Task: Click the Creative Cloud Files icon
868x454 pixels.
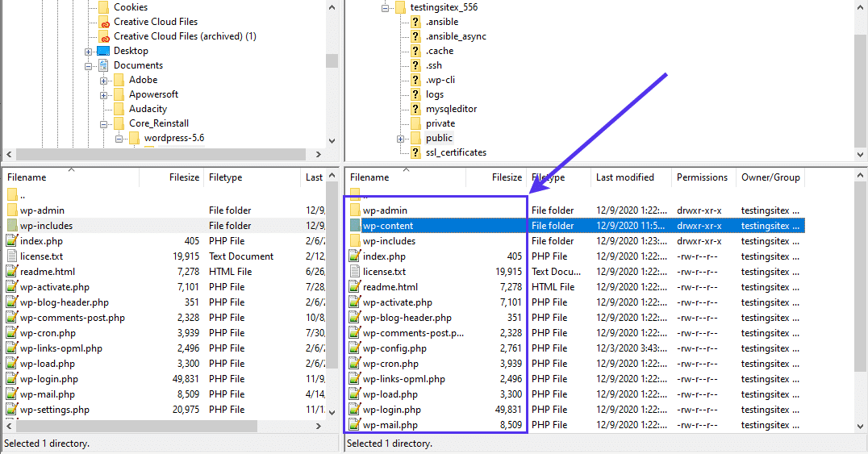Action: [104, 22]
